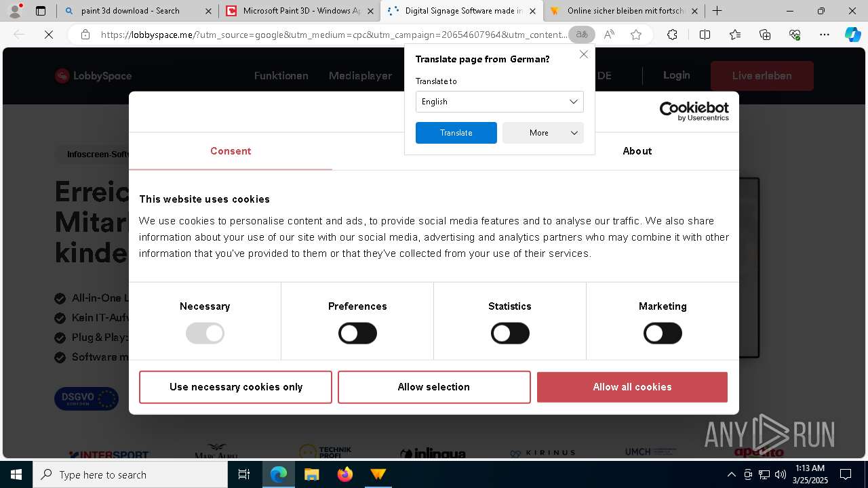The image size is (868, 488).
Task: Open Edge profile icon
Action: pos(15,11)
